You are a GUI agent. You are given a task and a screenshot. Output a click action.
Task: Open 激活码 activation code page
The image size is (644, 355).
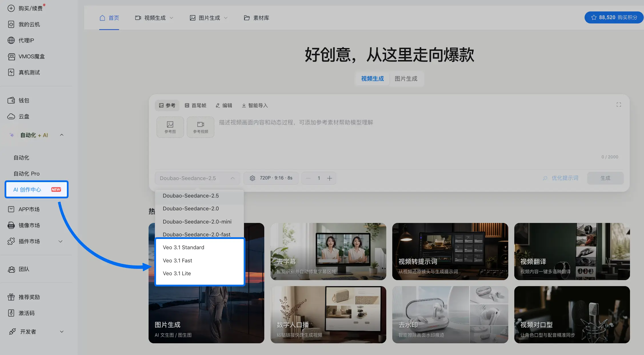click(21, 313)
